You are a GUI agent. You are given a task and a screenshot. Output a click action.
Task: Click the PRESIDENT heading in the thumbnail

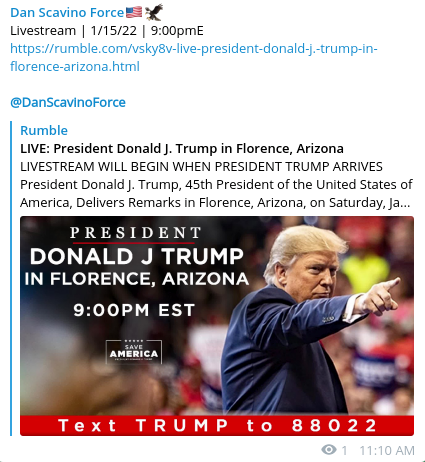[x=135, y=232]
